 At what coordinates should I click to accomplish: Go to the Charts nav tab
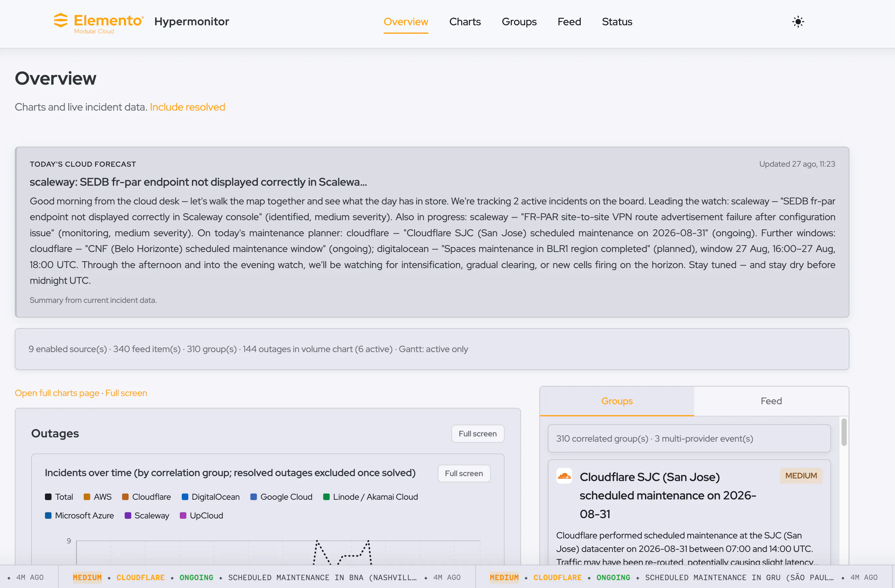(x=465, y=22)
